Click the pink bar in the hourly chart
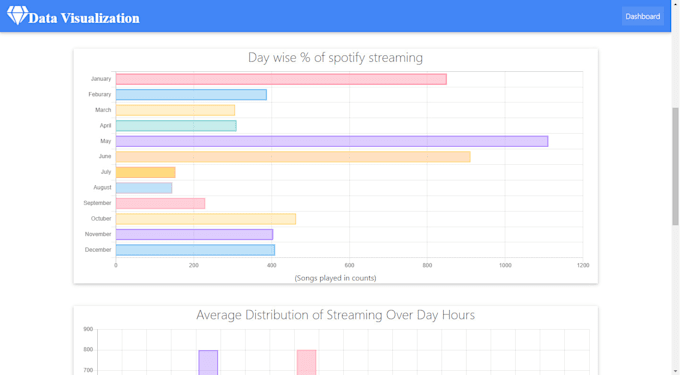This screenshot has height=375, width=680. pyautogui.click(x=307, y=362)
